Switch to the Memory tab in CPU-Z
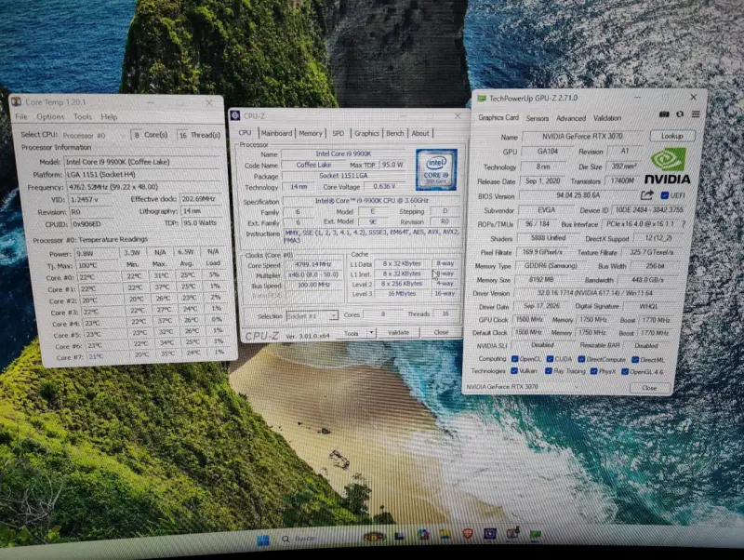Screen dimensions: 744x560 pyautogui.click(x=311, y=133)
